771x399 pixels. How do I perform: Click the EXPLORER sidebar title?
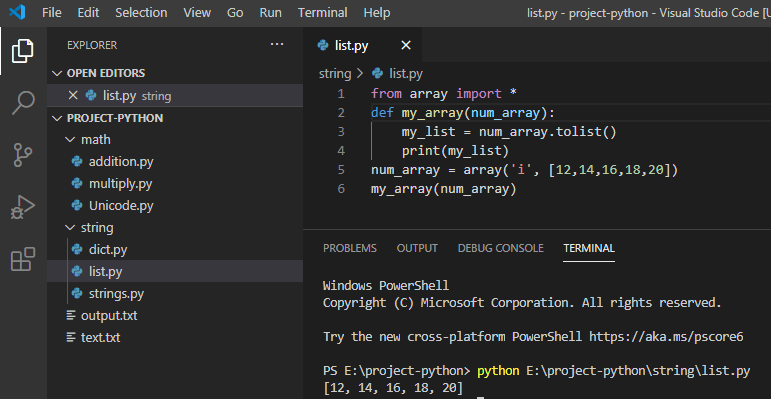point(92,45)
